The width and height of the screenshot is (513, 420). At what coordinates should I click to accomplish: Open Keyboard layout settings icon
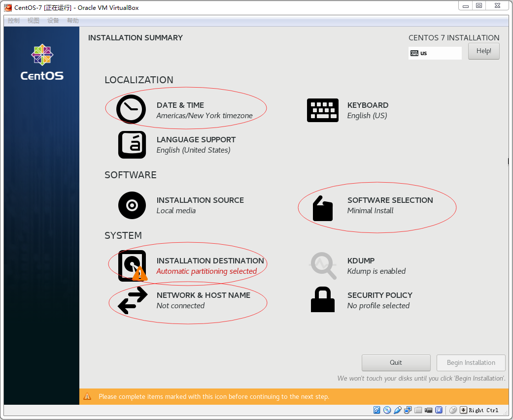tap(322, 110)
